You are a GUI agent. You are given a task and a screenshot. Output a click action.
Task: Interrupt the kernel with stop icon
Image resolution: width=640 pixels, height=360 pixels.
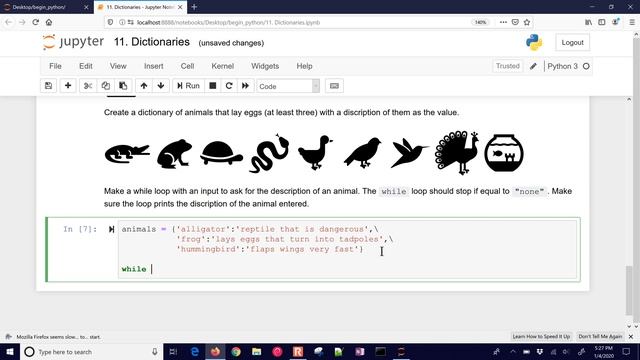[x=213, y=86]
